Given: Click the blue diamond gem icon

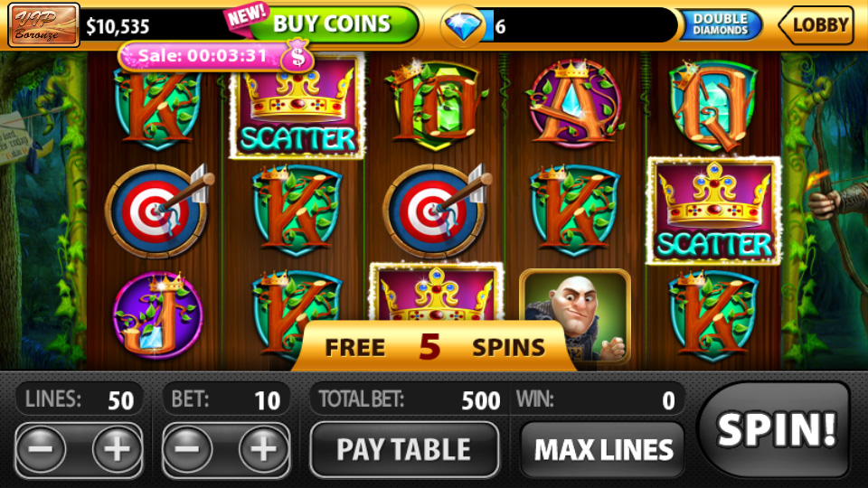Looking at the screenshot, I should click(462, 26).
